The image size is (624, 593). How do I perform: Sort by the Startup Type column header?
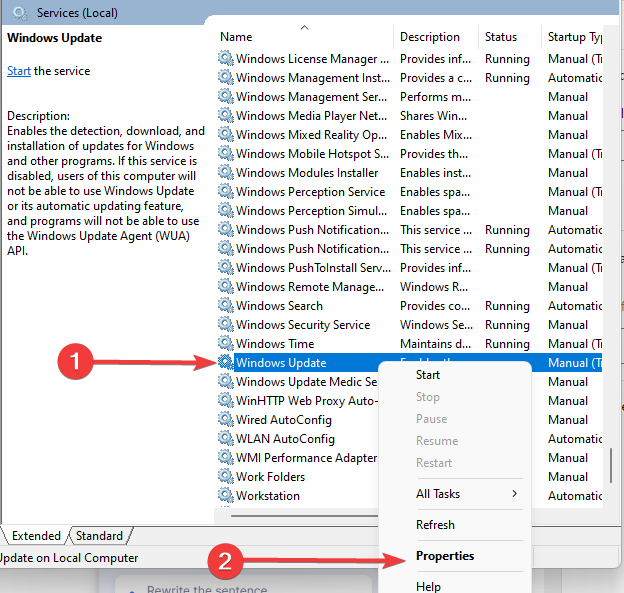click(x=575, y=37)
